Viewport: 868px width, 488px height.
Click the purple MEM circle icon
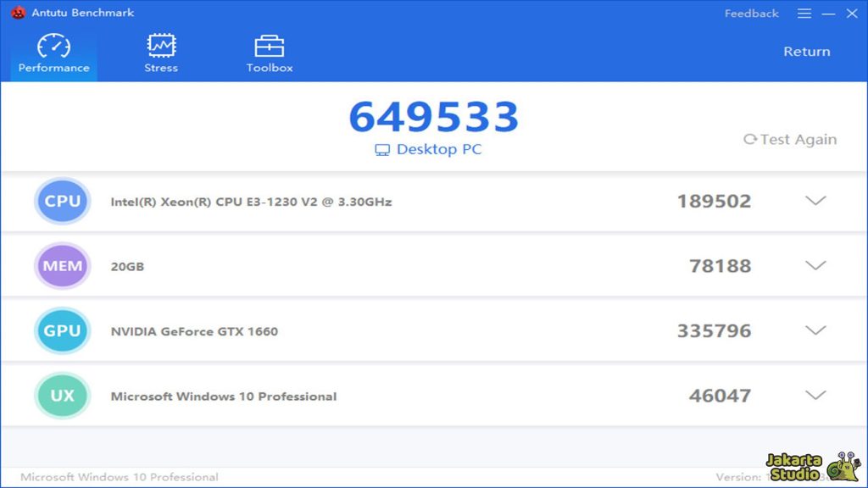[62, 266]
